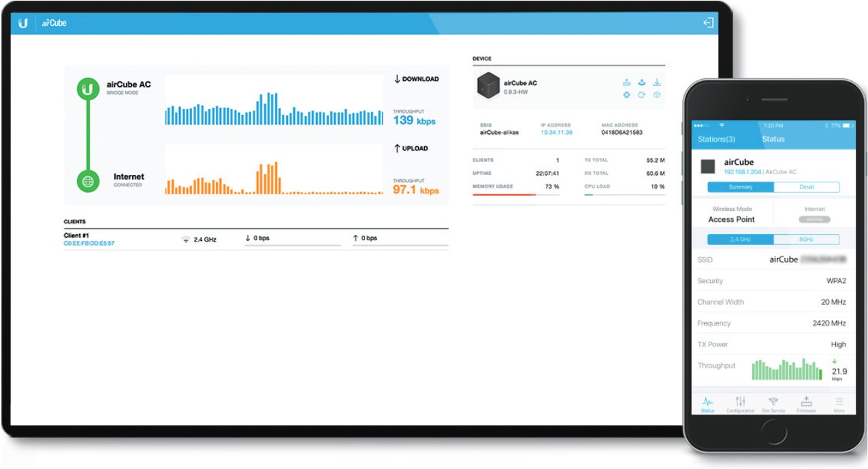Click the red memory usage bar
The height and width of the screenshot is (469, 868).
(x=504, y=195)
